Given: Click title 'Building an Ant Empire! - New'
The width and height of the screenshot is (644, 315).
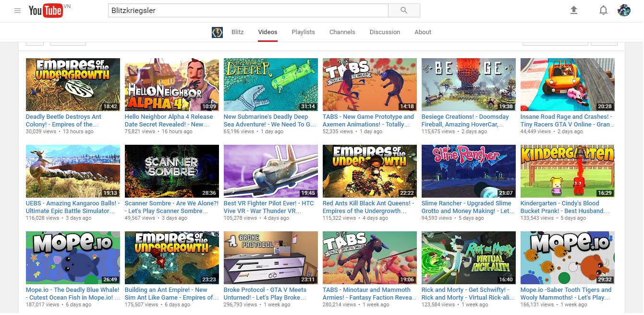Looking at the screenshot, I should click(x=172, y=293).
